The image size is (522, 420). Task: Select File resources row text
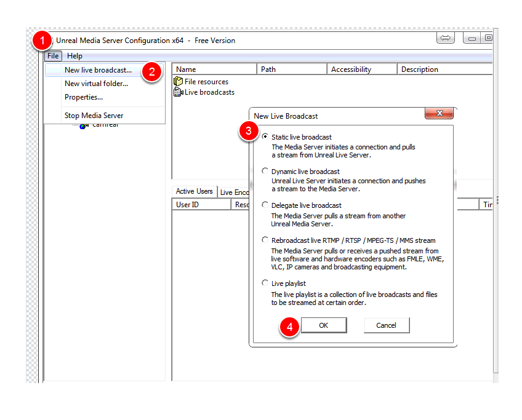206,81
